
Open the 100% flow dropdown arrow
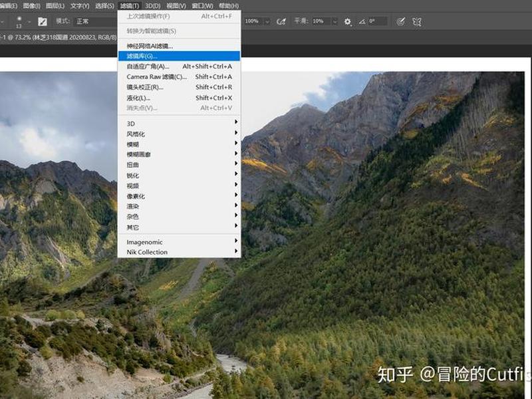[267, 21]
